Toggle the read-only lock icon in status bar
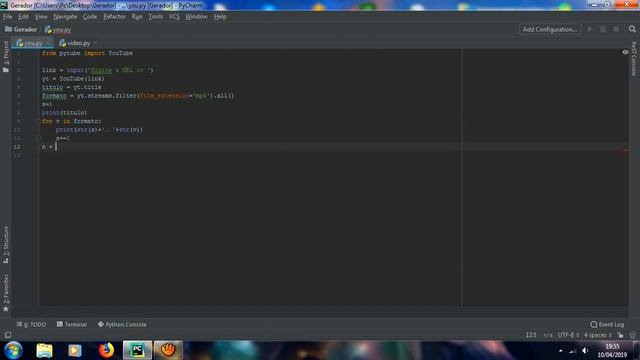 (x=620, y=335)
